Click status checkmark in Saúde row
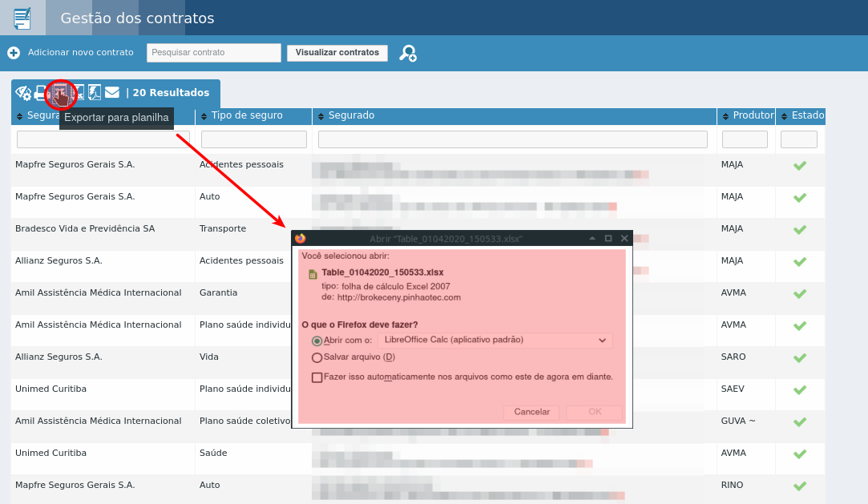 tap(800, 454)
